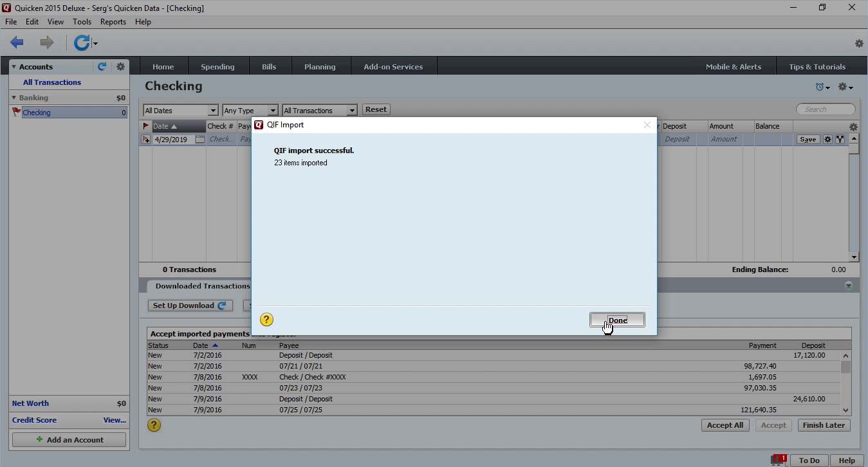Switch to the Bills tab
Screen dimensions: 868x467
pos(269,66)
